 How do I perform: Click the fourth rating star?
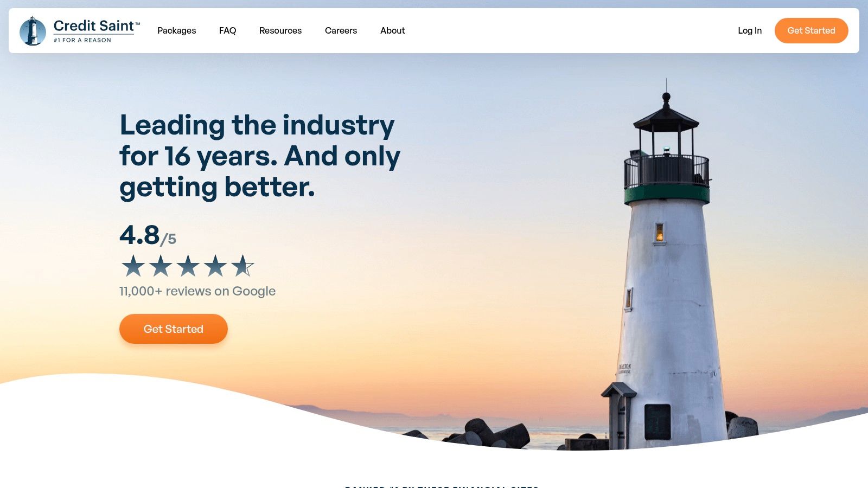tap(215, 266)
